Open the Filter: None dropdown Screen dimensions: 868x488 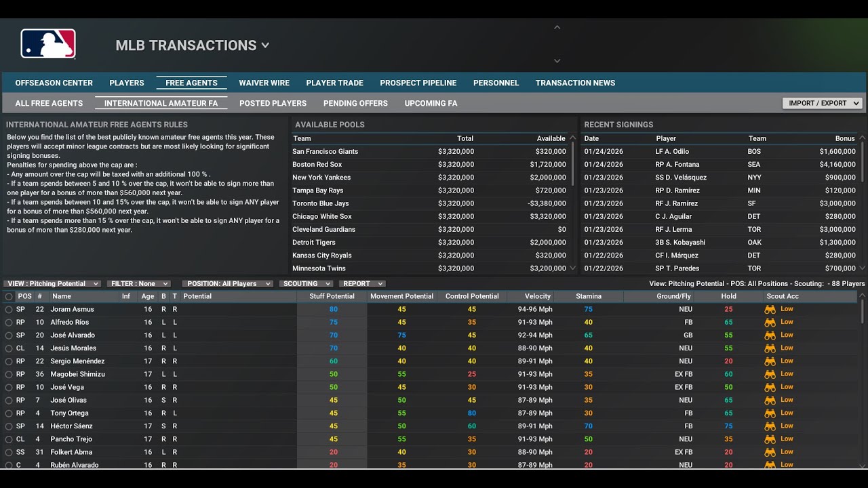[138, 284]
